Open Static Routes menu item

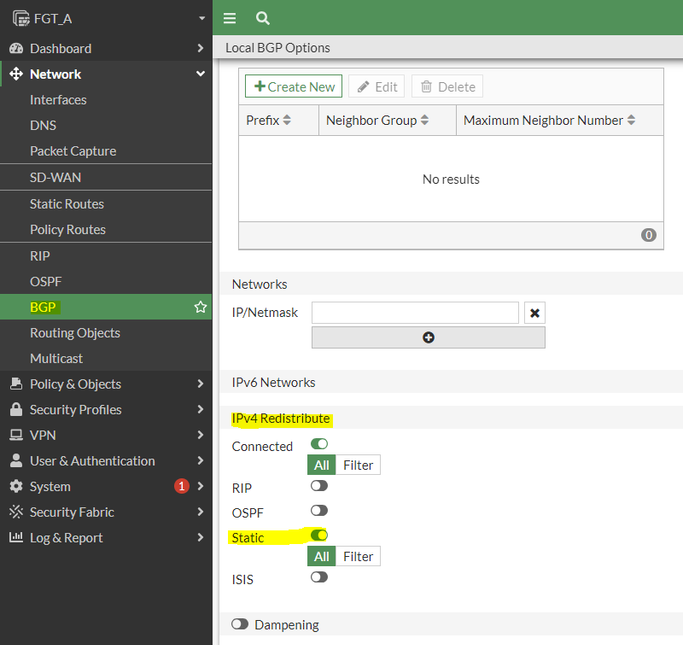106,204
